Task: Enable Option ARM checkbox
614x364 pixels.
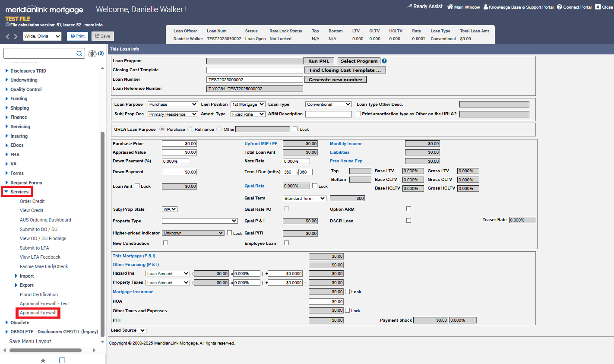Action: coord(408,209)
